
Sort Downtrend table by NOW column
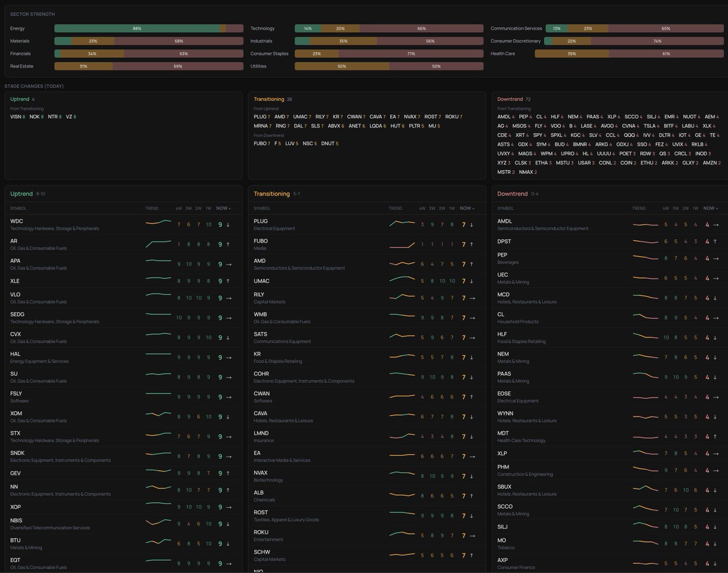tap(710, 208)
